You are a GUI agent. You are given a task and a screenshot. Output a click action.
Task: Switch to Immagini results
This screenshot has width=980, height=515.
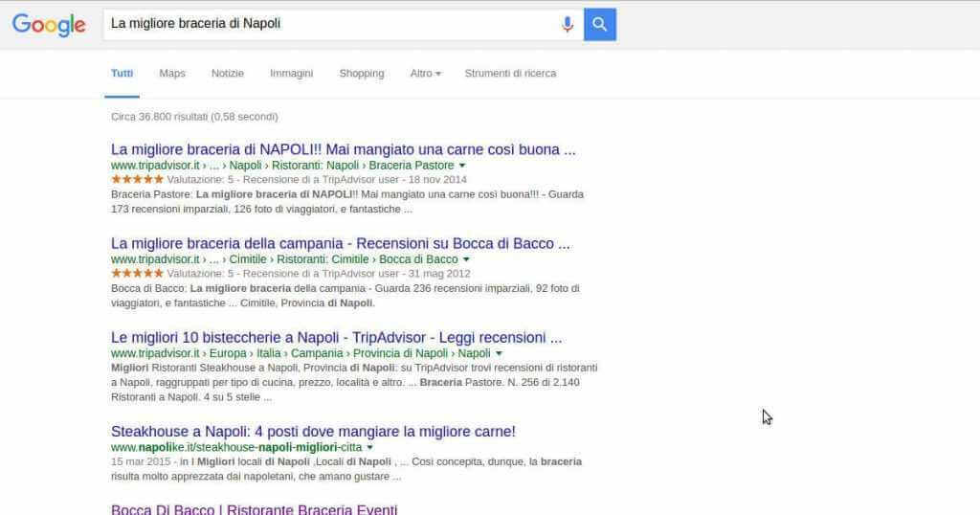tap(291, 73)
